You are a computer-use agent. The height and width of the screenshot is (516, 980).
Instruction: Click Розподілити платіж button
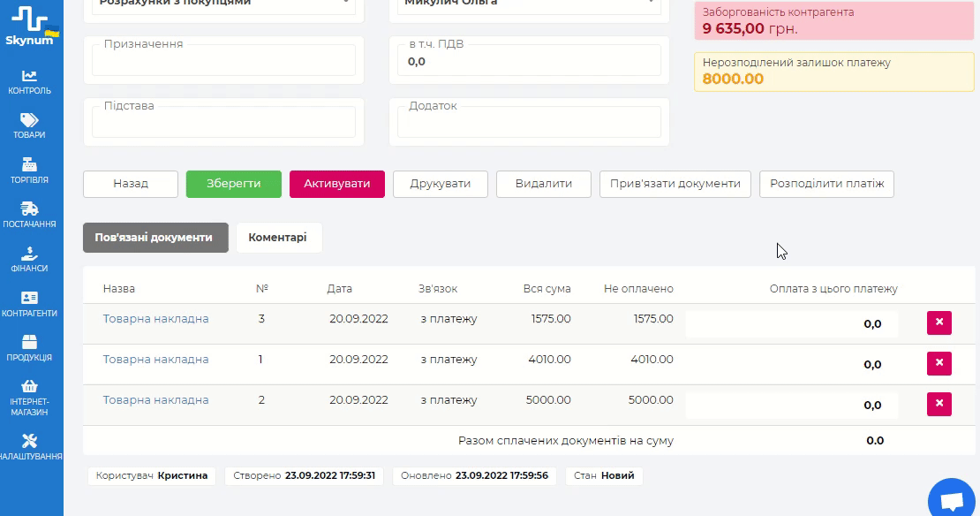826,184
